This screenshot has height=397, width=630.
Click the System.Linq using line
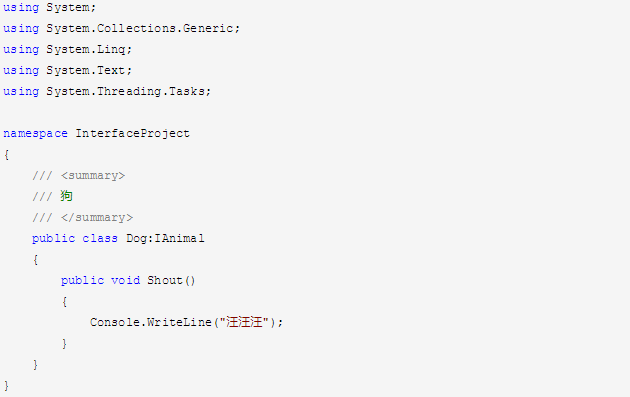(68, 49)
